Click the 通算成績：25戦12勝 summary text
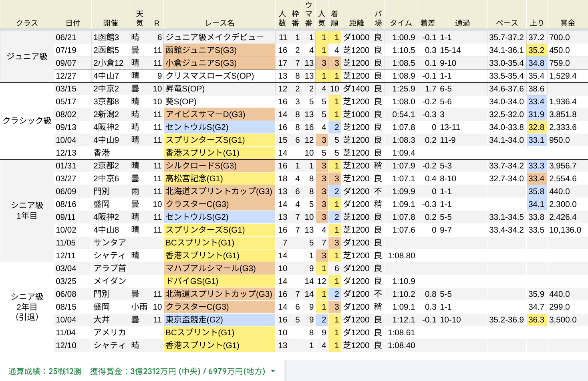The image size is (588, 381). tap(45, 371)
